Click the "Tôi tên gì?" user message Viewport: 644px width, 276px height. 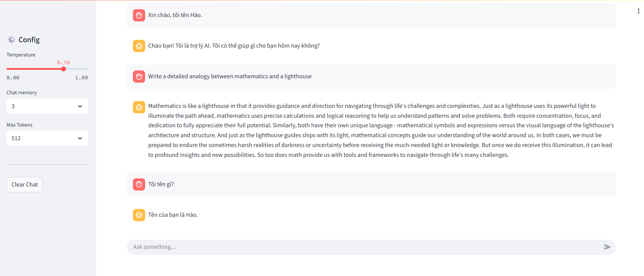click(161, 184)
